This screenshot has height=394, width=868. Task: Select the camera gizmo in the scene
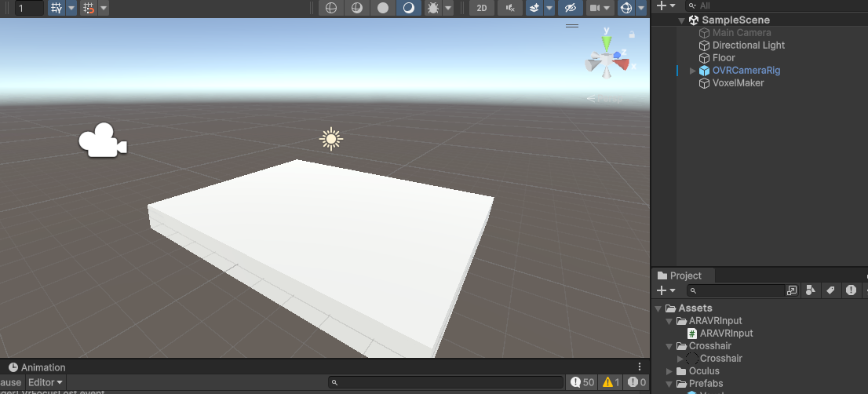[103, 140]
